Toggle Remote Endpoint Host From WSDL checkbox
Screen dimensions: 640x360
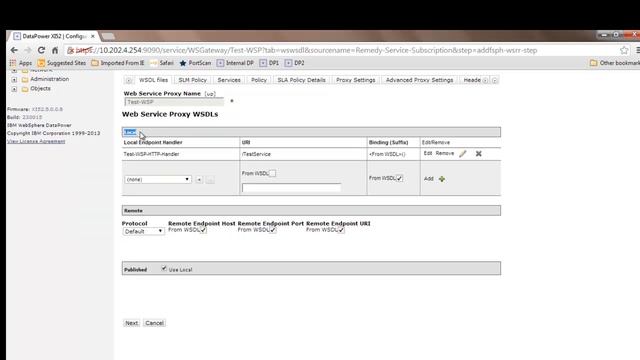click(203, 230)
